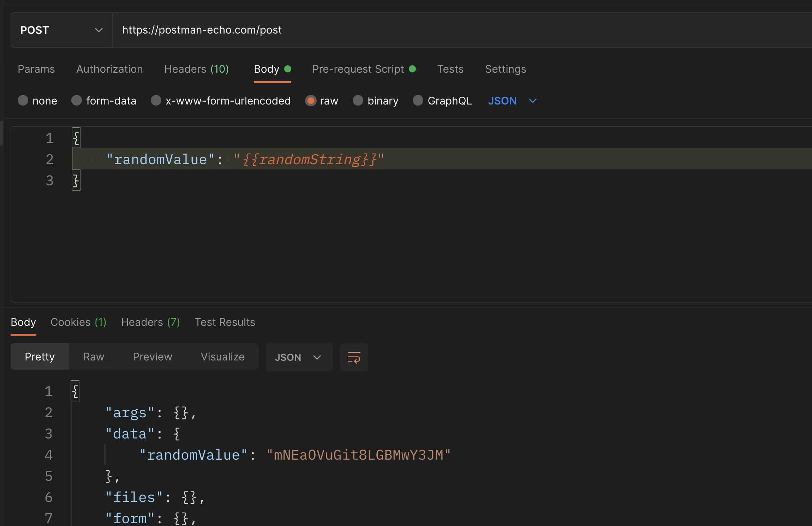Open the POST method dropdown
This screenshot has width=812, height=526.
(61, 30)
